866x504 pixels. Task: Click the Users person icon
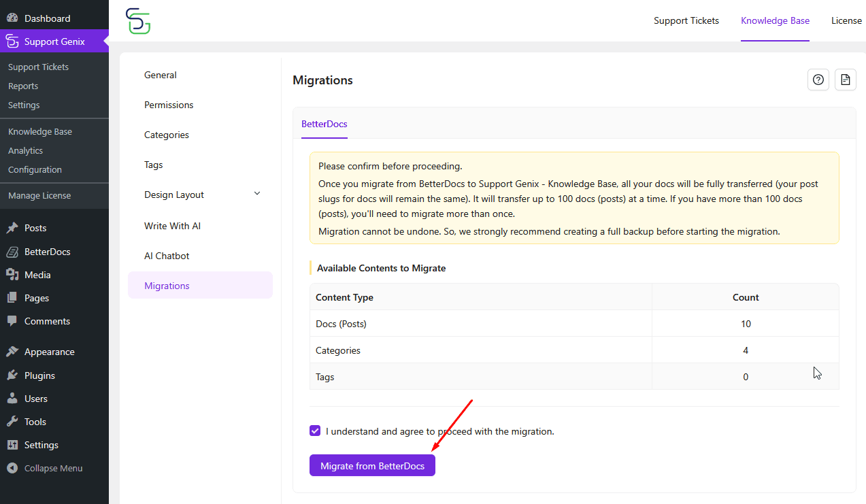[12, 399]
